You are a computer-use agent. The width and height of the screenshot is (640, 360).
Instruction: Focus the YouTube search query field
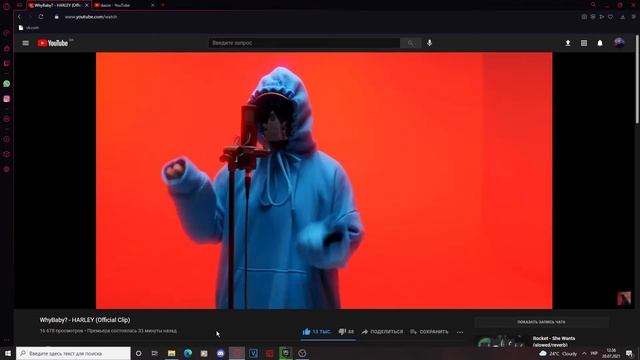pyautogui.click(x=304, y=43)
